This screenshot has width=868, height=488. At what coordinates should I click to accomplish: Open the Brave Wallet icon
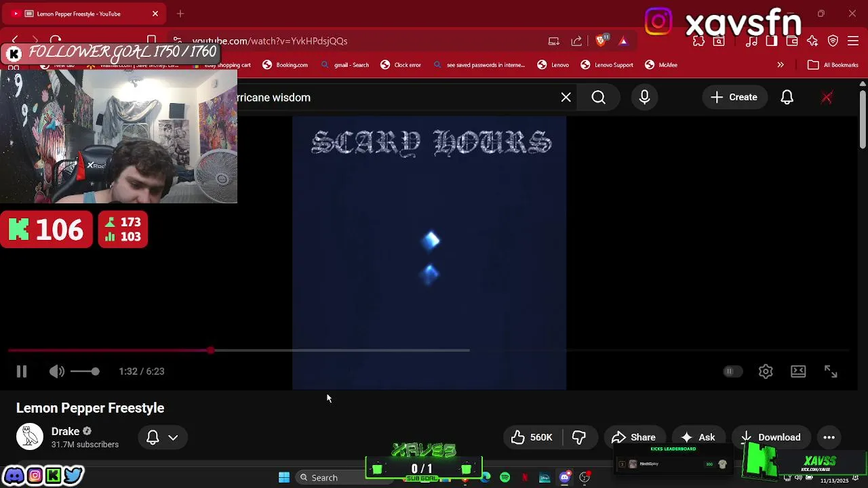(791, 41)
